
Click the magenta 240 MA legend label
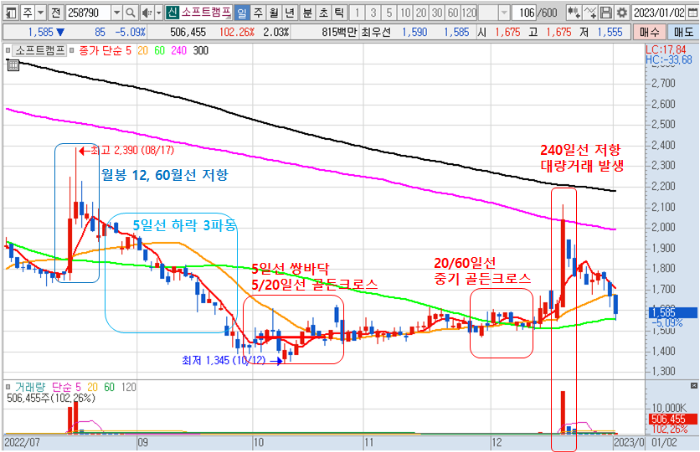(x=179, y=50)
